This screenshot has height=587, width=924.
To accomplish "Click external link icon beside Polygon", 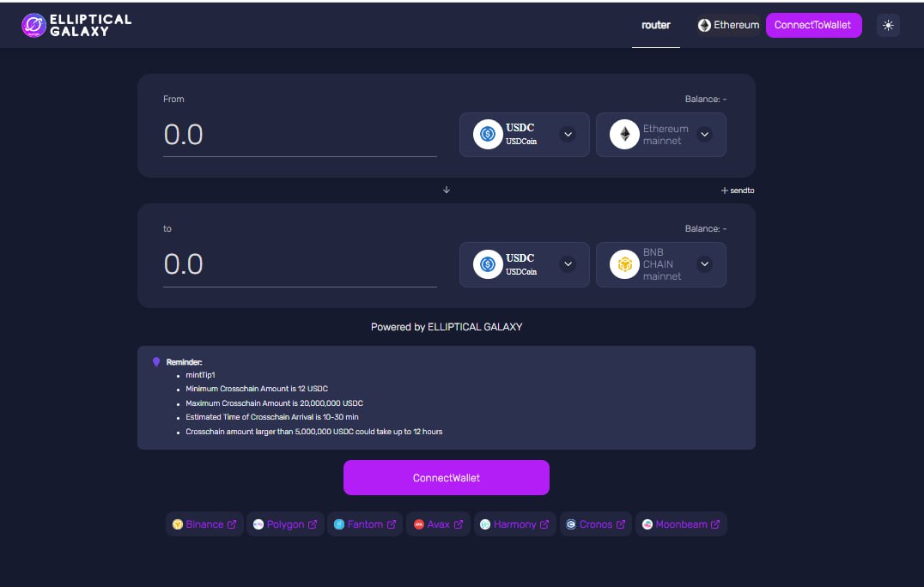I will click(313, 524).
